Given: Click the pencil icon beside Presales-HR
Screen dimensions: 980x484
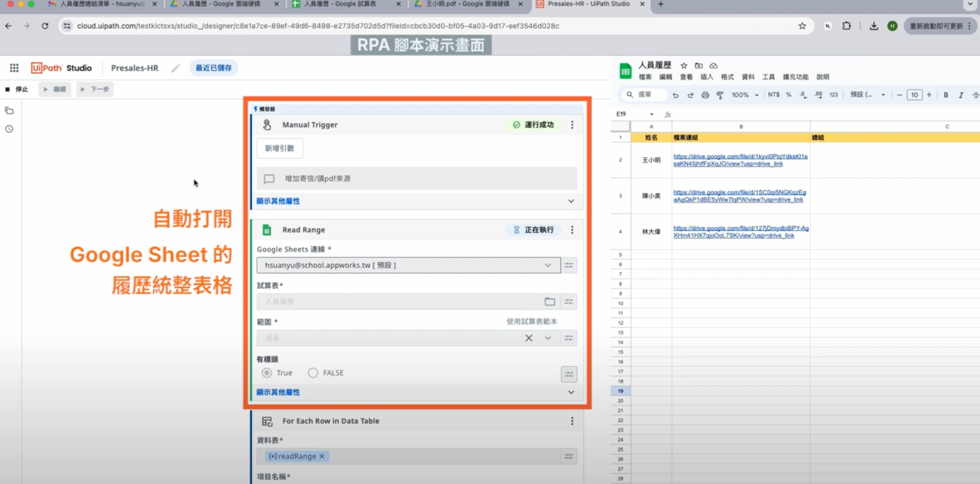Looking at the screenshot, I should click(x=176, y=68).
